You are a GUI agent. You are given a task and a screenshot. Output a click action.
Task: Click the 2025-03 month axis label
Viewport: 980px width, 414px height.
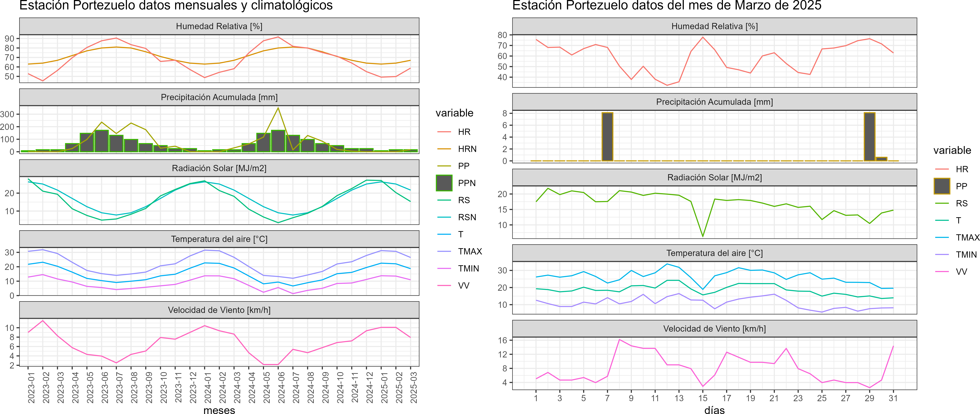coord(414,387)
